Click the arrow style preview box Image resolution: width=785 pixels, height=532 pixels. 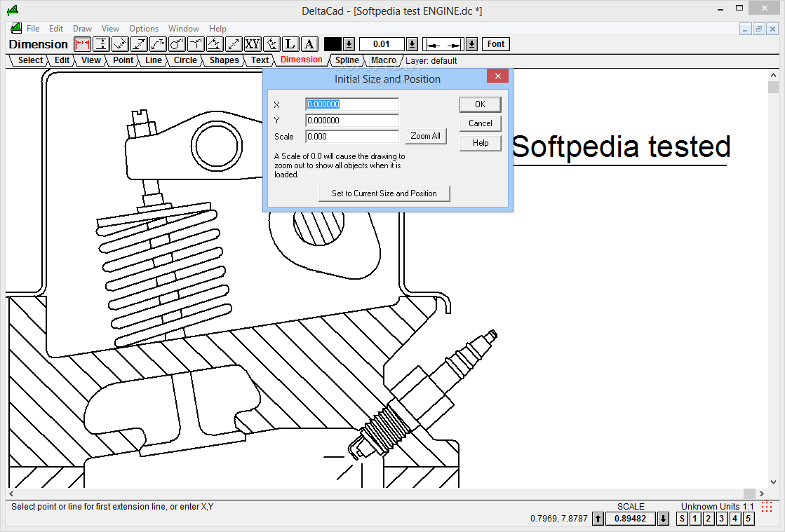(x=443, y=44)
